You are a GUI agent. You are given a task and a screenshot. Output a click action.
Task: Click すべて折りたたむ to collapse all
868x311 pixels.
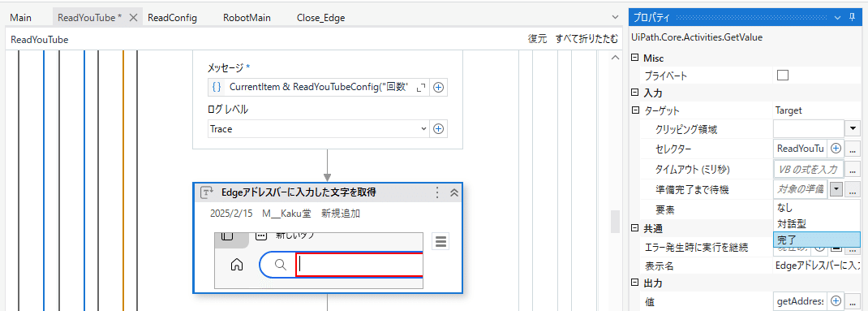click(x=587, y=39)
